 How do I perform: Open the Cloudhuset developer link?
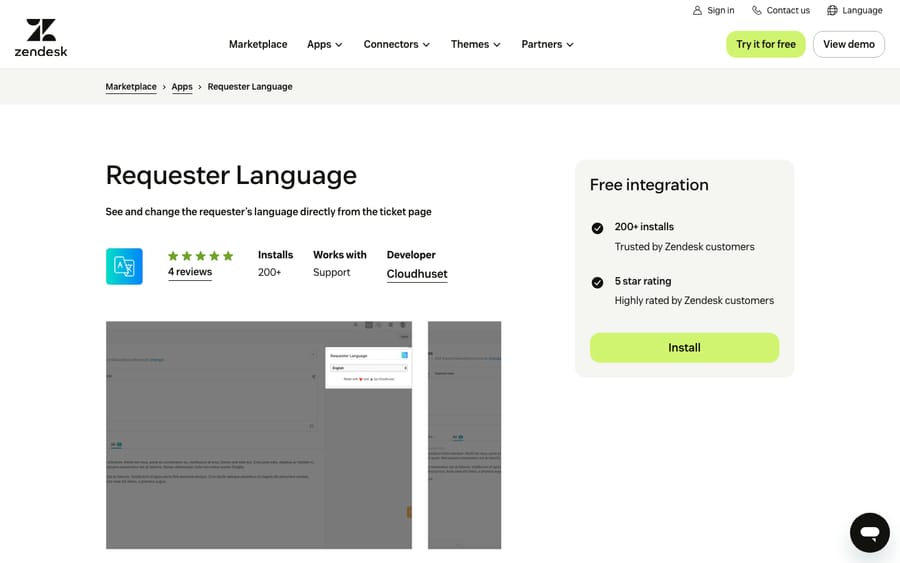click(x=417, y=274)
